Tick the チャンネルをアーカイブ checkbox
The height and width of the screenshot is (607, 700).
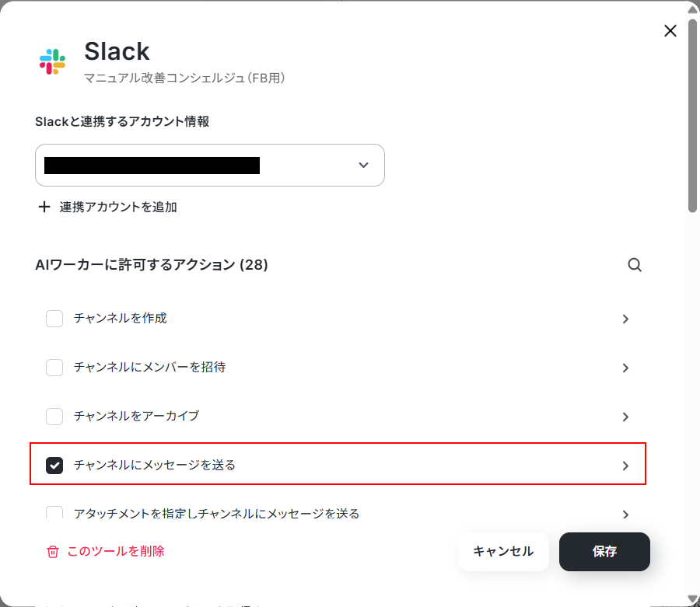click(54, 417)
